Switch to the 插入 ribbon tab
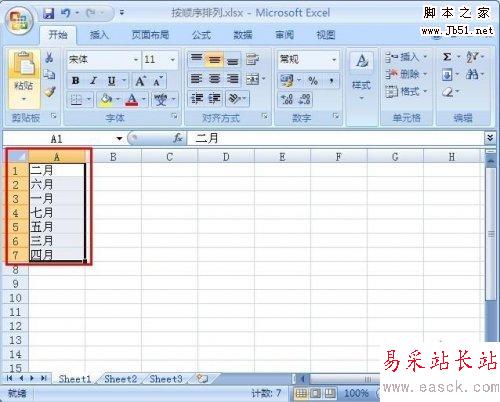The image size is (500, 402). (x=99, y=35)
